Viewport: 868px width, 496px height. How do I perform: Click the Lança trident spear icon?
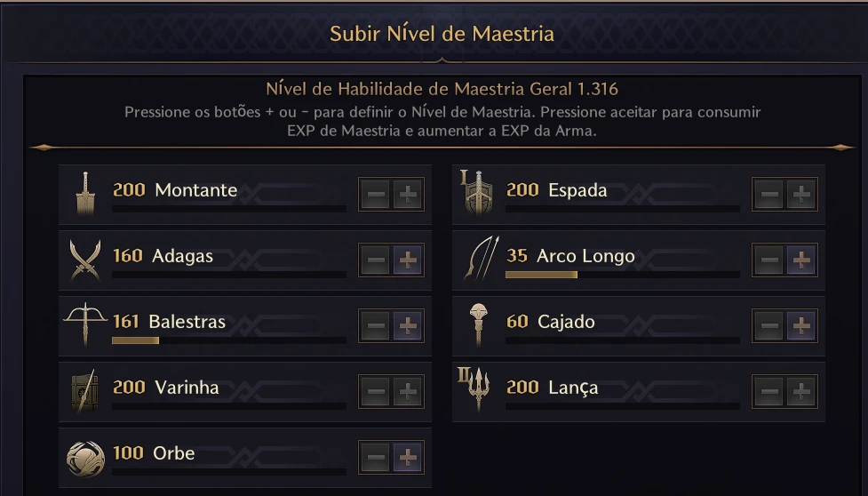pos(479,391)
